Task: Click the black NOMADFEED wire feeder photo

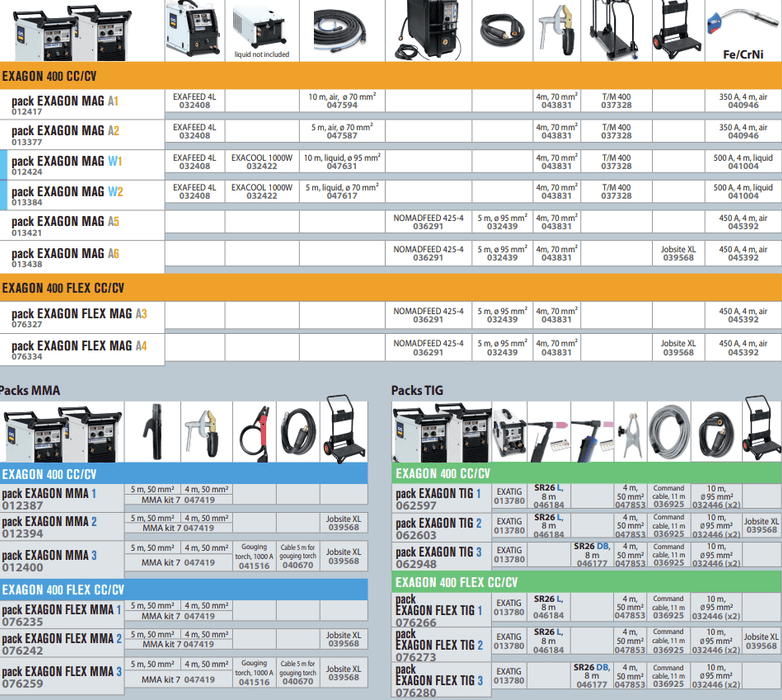Action: click(428, 30)
